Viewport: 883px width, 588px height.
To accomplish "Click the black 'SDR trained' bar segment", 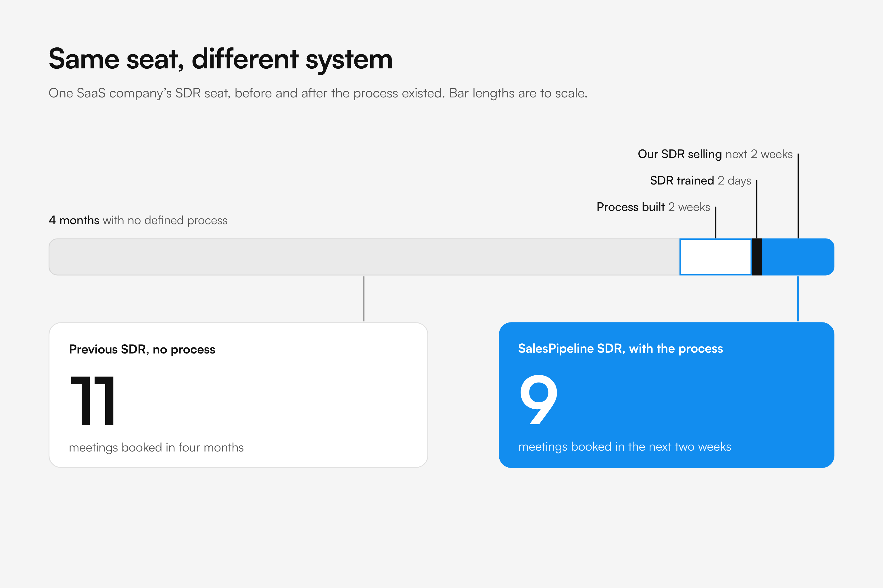I will pos(757,257).
